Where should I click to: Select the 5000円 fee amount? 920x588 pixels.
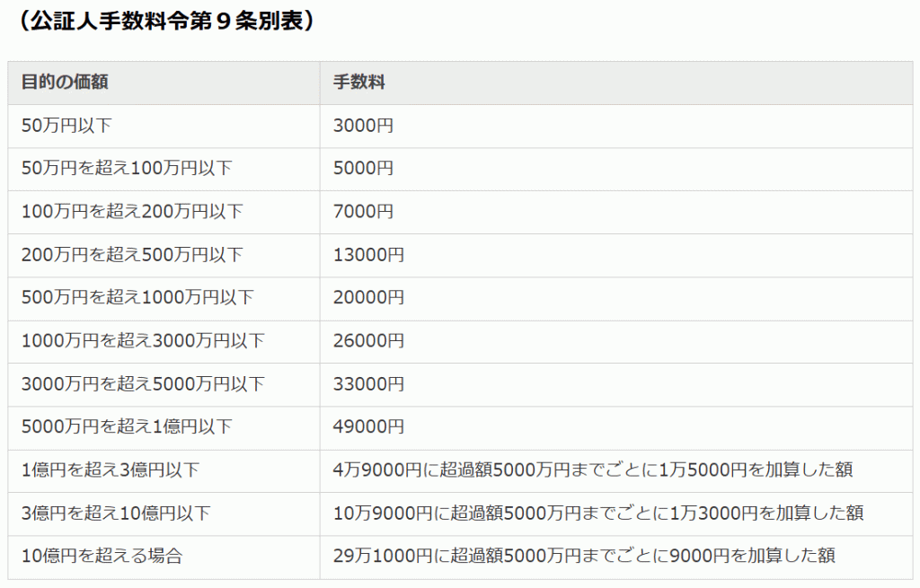(x=358, y=169)
